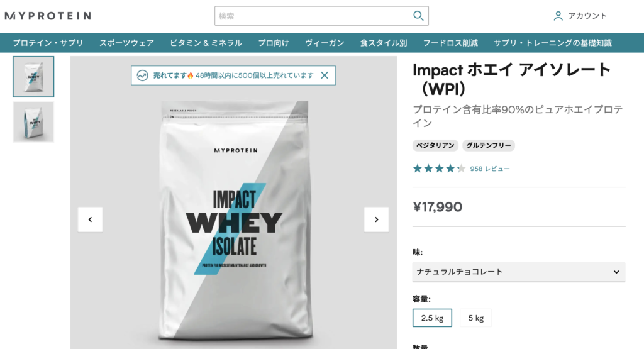Open the 958 レビュー link

coord(489,169)
